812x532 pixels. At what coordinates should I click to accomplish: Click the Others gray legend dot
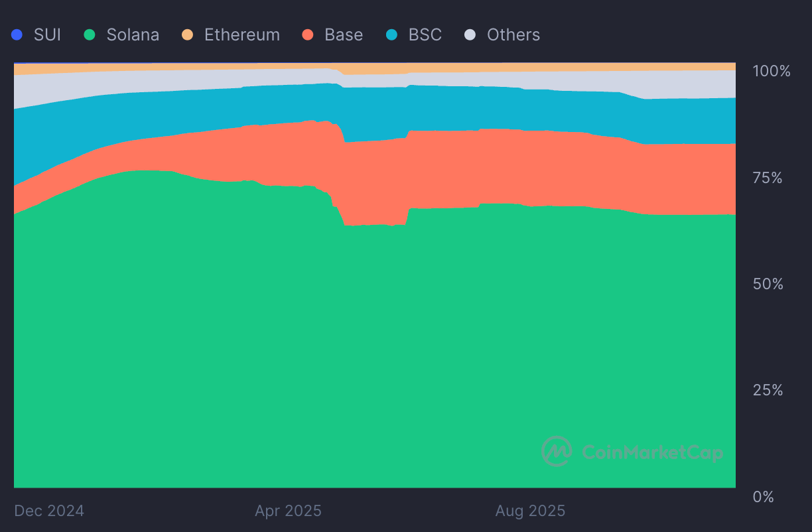(470, 35)
